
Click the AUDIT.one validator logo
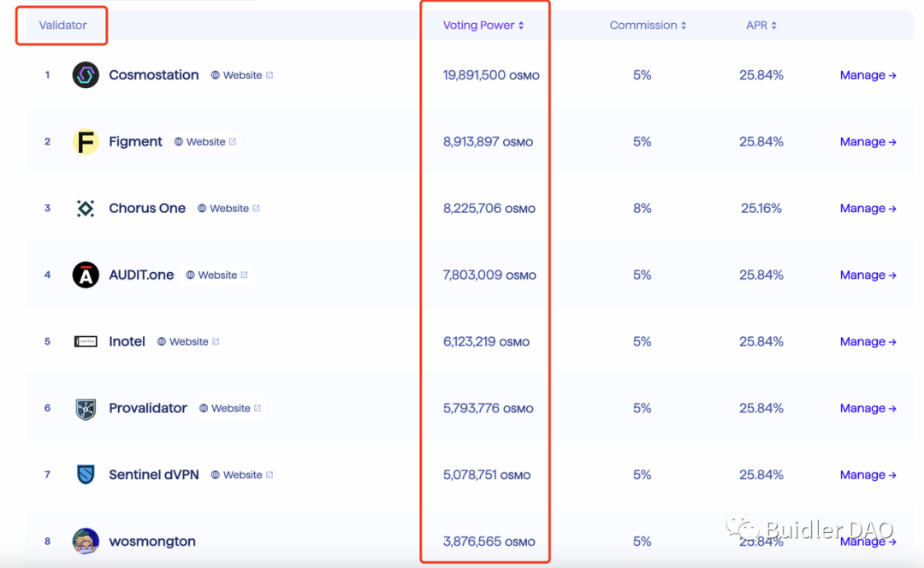tap(86, 275)
